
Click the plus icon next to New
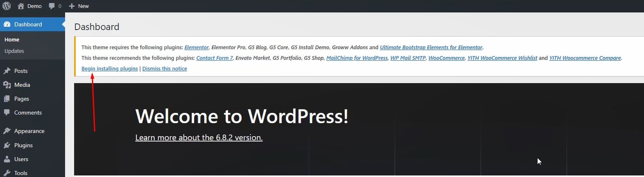(x=71, y=6)
